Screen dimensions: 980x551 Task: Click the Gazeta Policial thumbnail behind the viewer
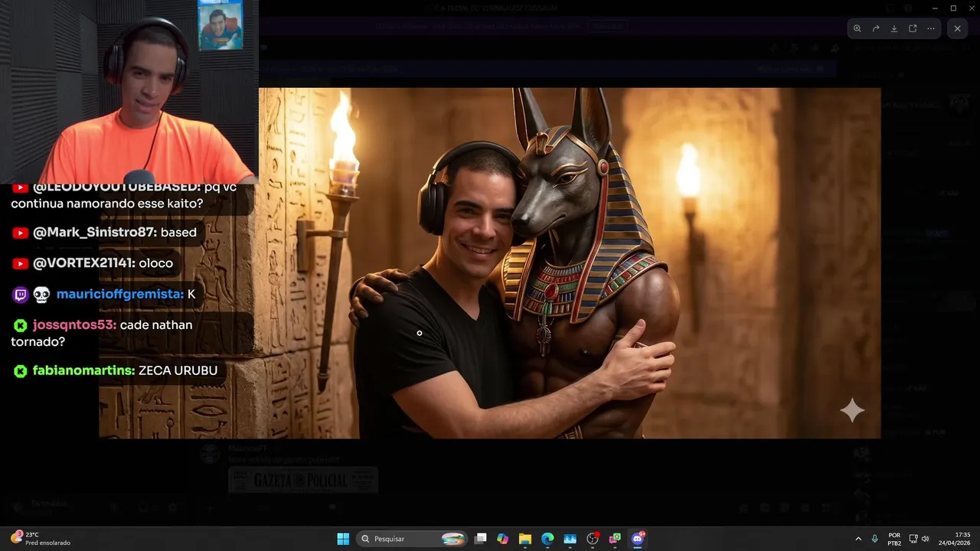[x=303, y=481]
